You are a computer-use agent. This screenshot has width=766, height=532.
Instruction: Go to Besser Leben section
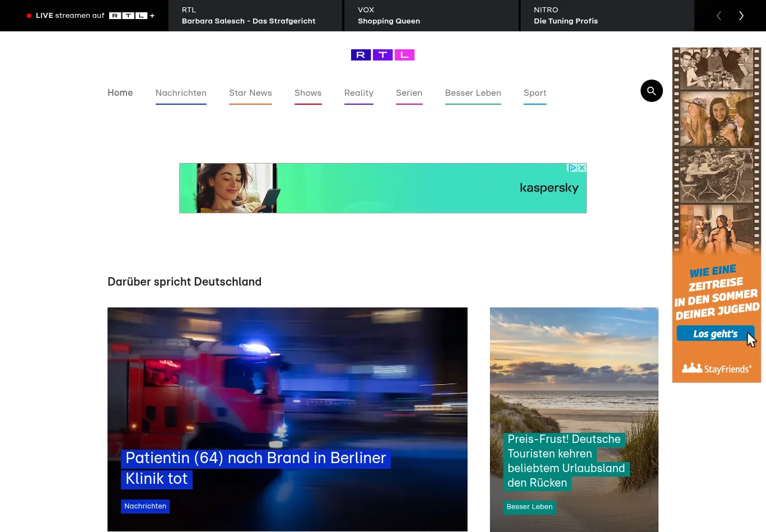click(473, 93)
